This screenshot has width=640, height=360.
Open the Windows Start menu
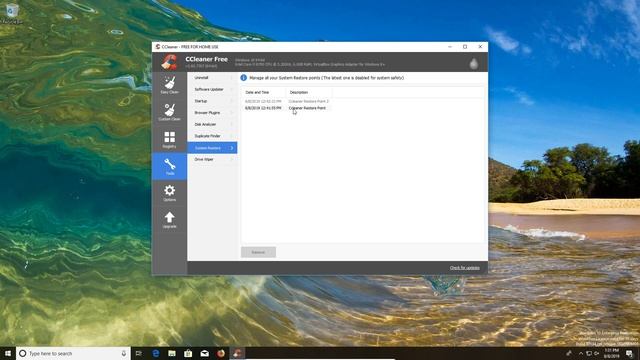8,353
